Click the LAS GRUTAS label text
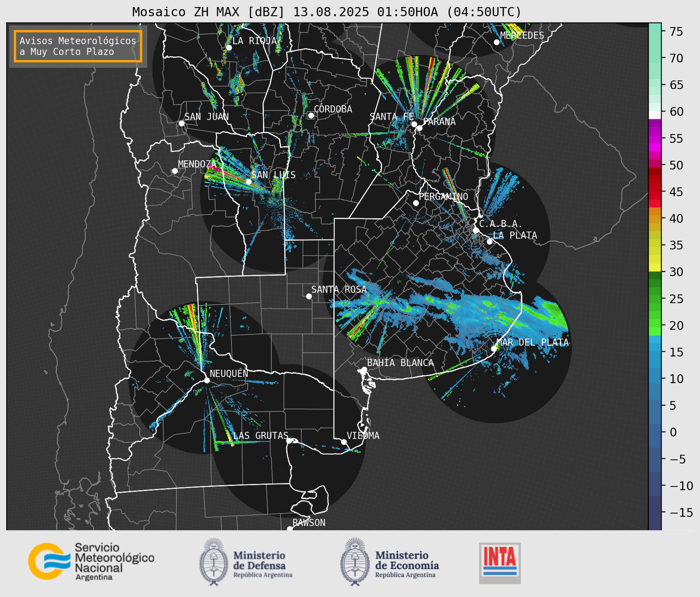This screenshot has width=700, height=597. pyautogui.click(x=261, y=436)
